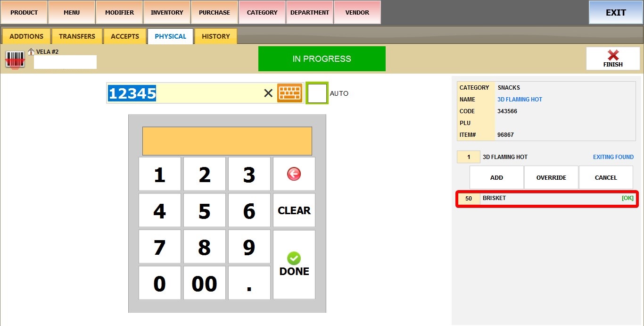Click CANCEL for 3D Flaming Hot
The width and height of the screenshot is (644, 326).
[605, 177]
